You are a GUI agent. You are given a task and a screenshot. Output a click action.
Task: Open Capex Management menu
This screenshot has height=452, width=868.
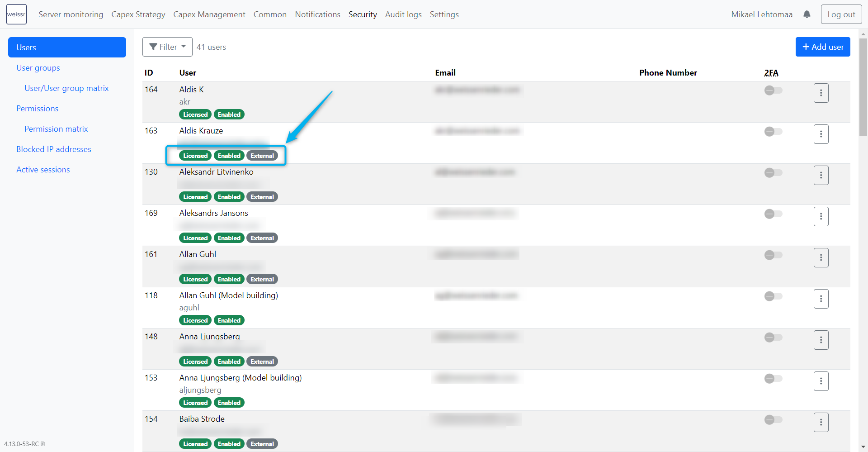[x=209, y=14]
